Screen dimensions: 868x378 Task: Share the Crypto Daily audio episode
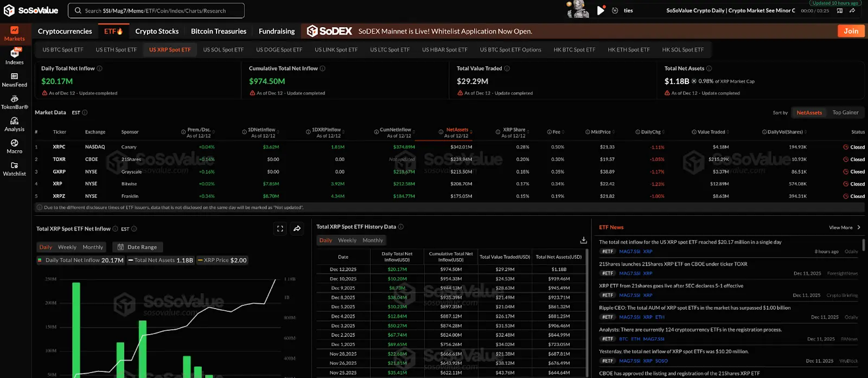coord(852,10)
